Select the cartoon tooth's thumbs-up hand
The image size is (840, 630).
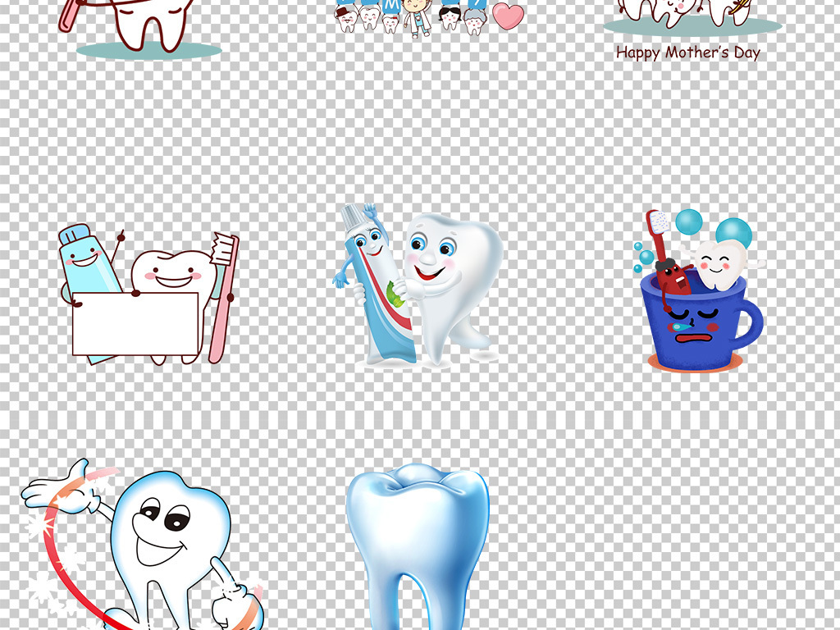(231, 599)
